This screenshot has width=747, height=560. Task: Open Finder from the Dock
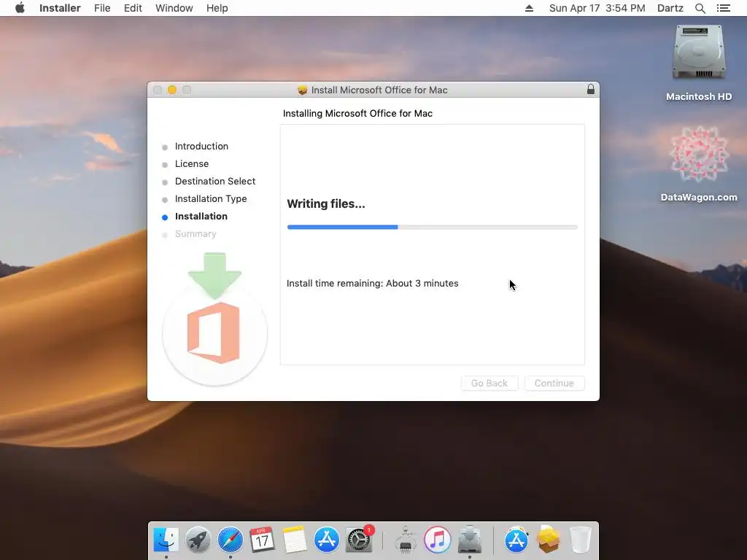click(x=166, y=540)
